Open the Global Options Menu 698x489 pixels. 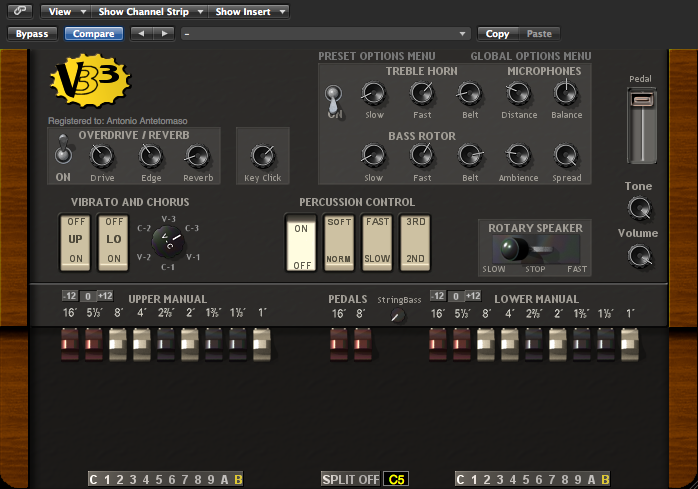[531, 56]
